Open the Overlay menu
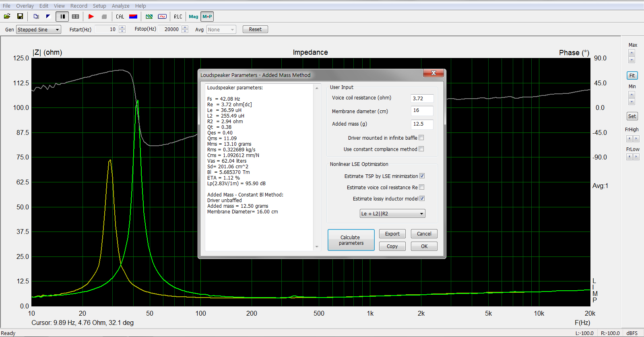The height and width of the screenshot is (337, 644). point(25,6)
